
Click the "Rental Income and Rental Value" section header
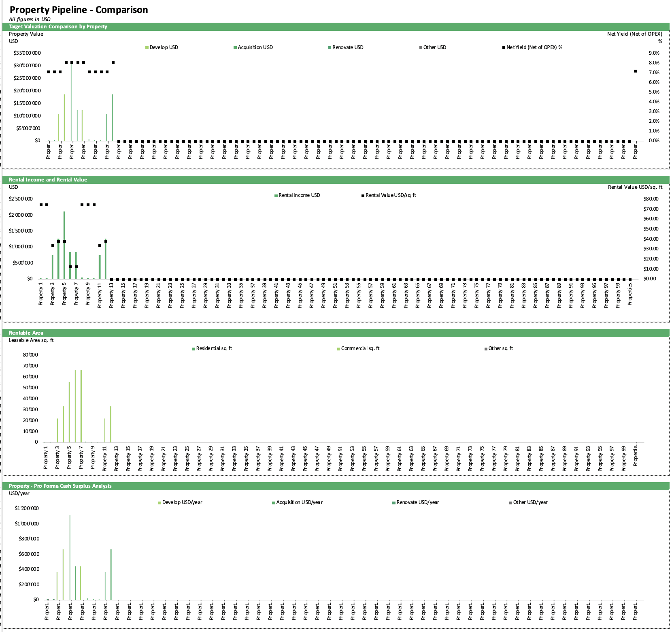(x=48, y=179)
